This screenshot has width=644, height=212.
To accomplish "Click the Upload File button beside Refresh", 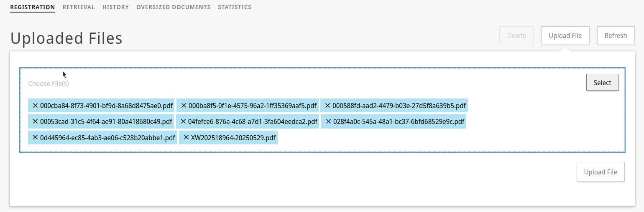I will [565, 35].
